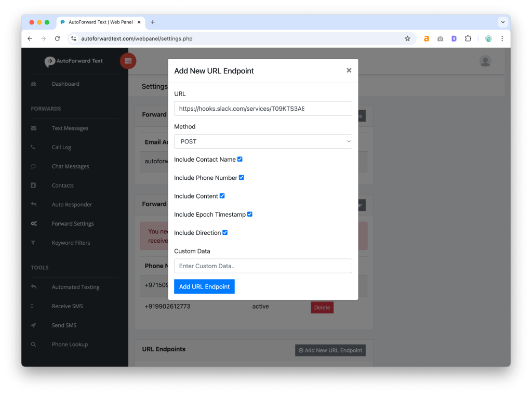Open the Text Messages sidebar item

click(x=70, y=128)
